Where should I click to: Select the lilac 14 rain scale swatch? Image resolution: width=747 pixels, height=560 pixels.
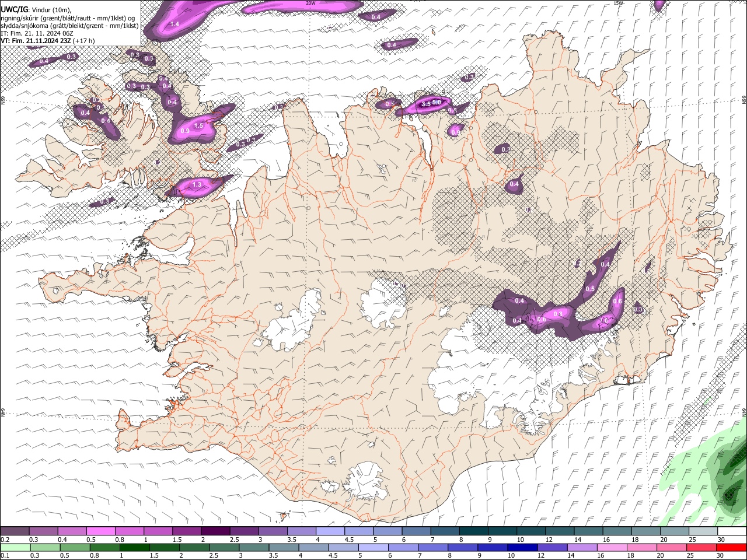tap(582, 547)
